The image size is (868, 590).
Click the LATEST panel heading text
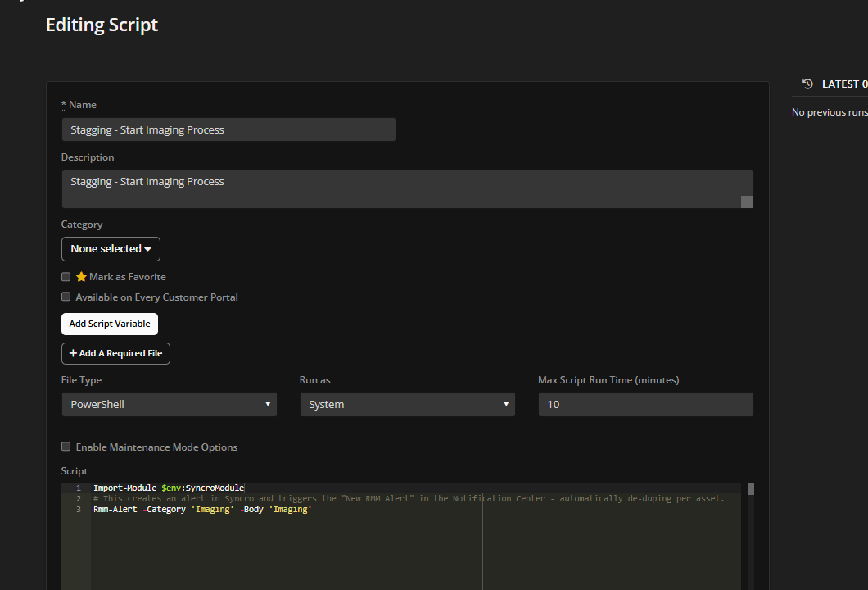pyautogui.click(x=845, y=84)
